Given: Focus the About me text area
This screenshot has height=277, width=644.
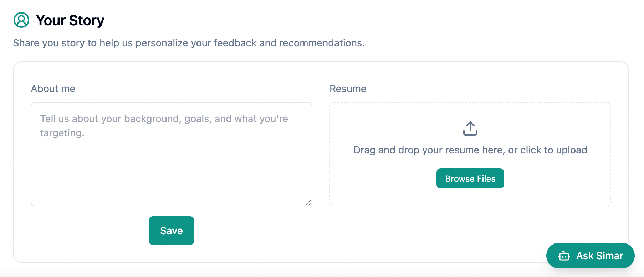Looking at the screenshot, I should tap(171, 161).
